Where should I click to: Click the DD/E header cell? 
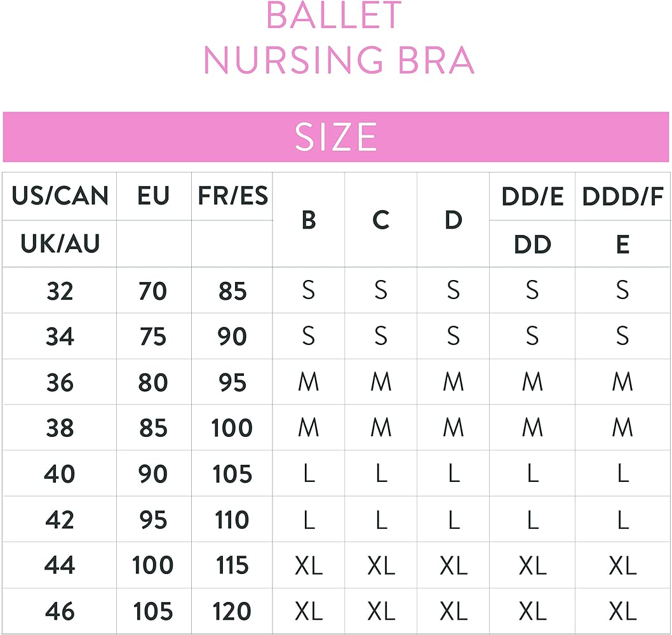532,197
